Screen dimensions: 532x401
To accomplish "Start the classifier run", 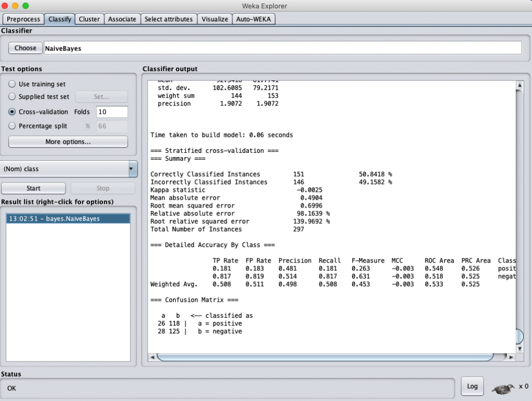I will [34, 188].
